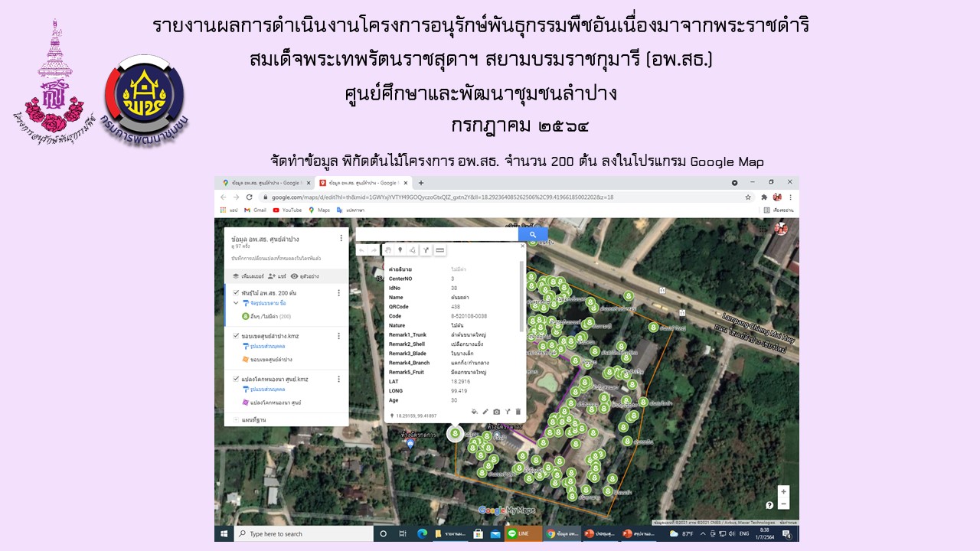Click the blue map search button

point(533,235)
